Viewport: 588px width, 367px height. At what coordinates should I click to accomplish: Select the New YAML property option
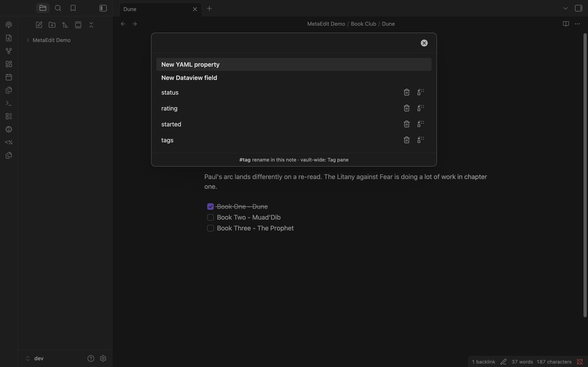pyautogui.click(x=294, y=65)
